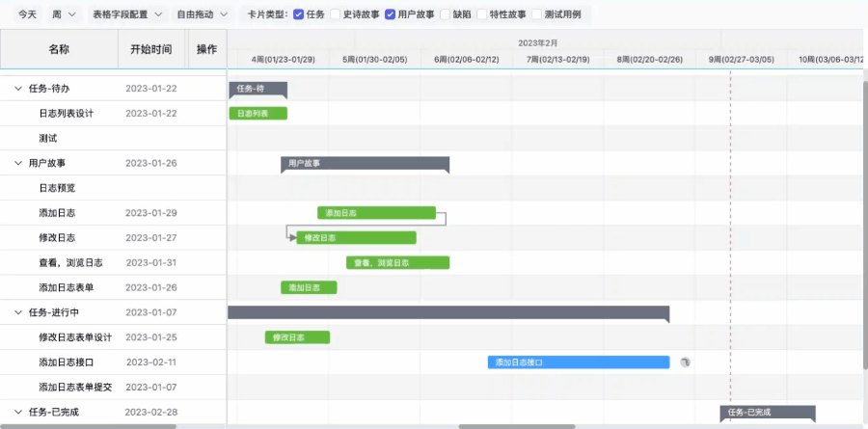
Task: Select the green 查看、浏览日志 gantt bar
Action: 397,262
